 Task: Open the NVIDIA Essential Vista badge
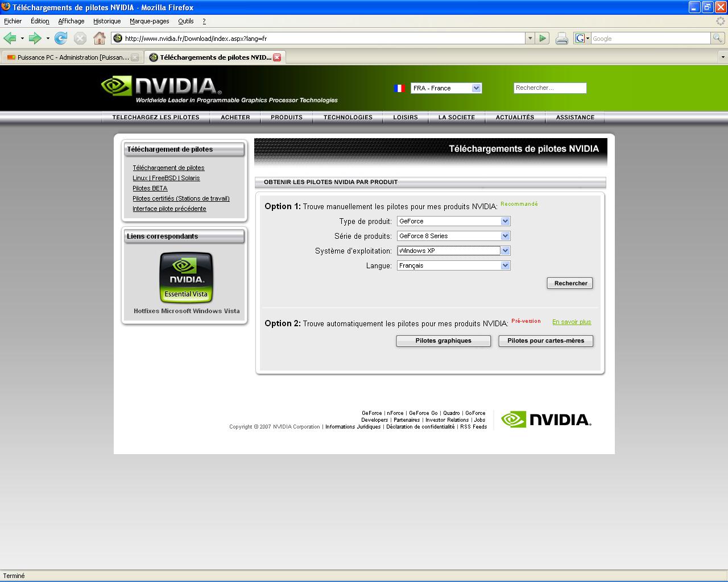(x=186, y=277)
